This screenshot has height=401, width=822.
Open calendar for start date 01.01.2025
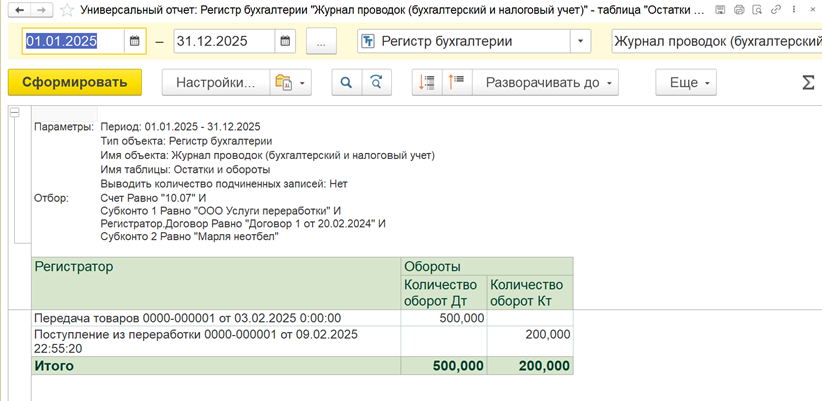click(136, 42)
